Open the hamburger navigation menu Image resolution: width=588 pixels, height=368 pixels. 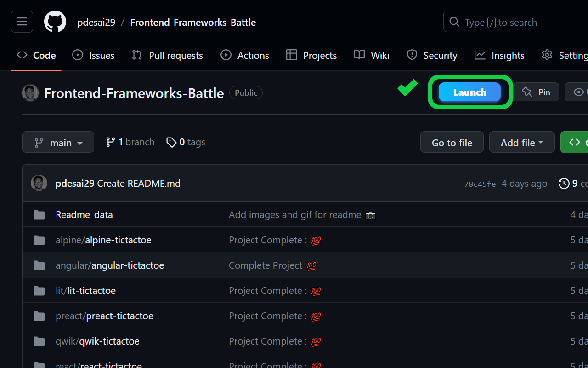click(x=22, y=22)
